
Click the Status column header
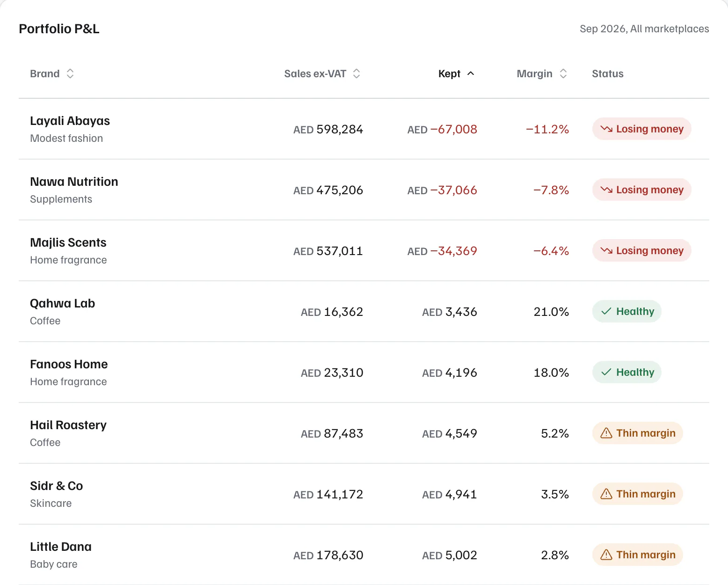608,73
